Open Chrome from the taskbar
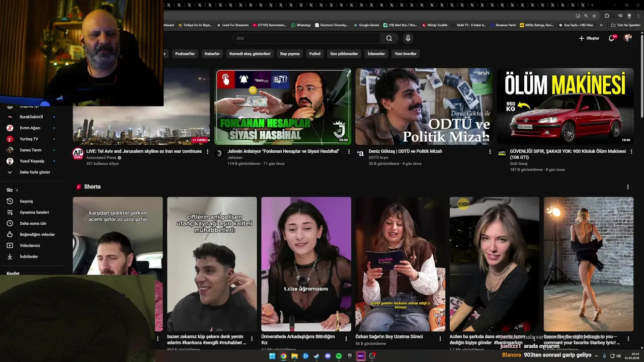Screen dimensions: 644x362 click(283, 356)
